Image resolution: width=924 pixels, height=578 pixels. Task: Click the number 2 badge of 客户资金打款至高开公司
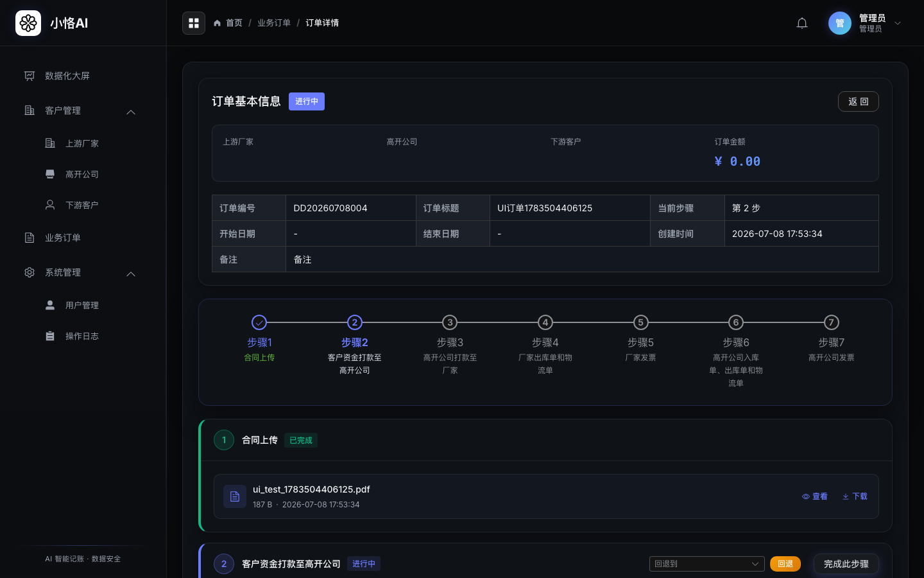tap(224, 564)
